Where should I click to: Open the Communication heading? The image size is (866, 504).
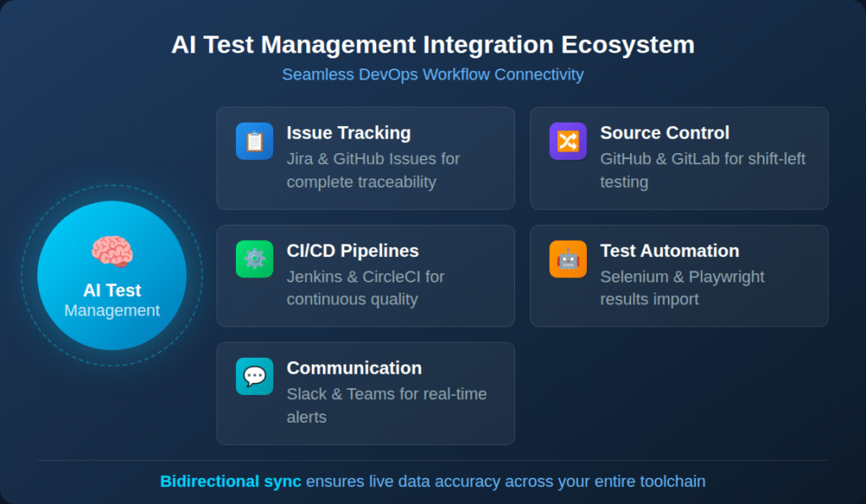tap(354, 368)
